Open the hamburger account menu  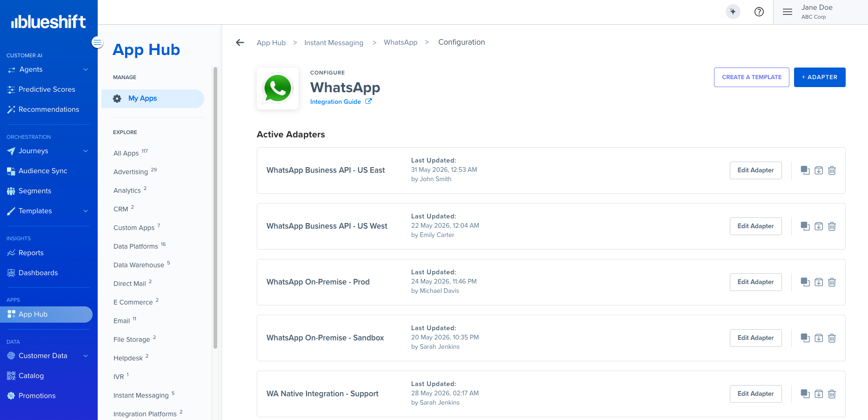(x=788, y=12)
